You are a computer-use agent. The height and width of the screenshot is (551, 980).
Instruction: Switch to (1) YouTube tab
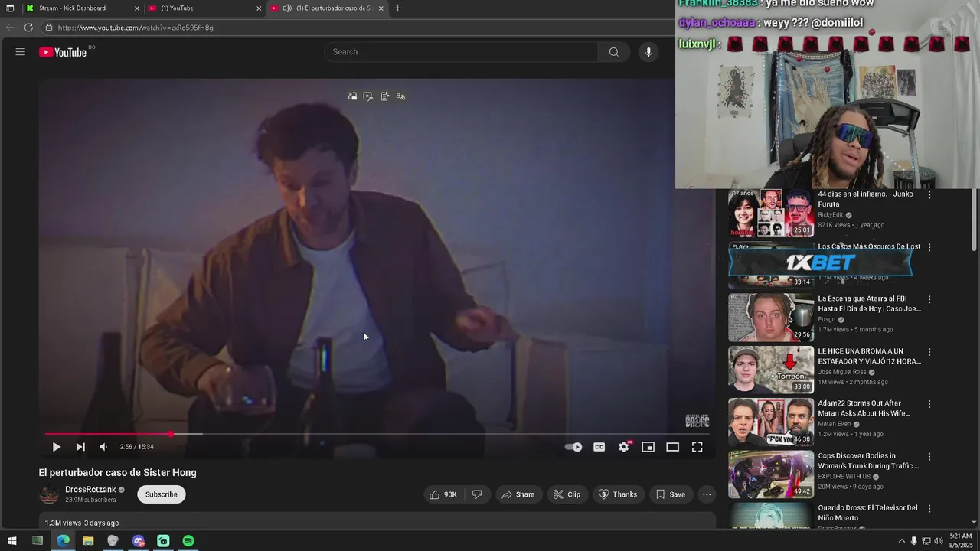pos(204,8)
